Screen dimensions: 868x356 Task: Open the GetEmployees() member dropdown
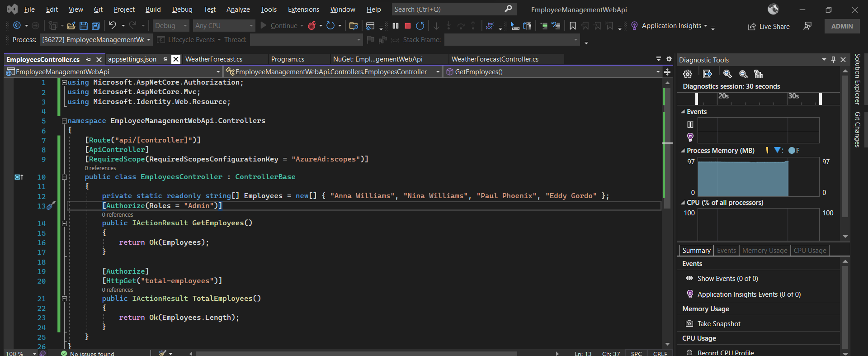click(553, 71)
